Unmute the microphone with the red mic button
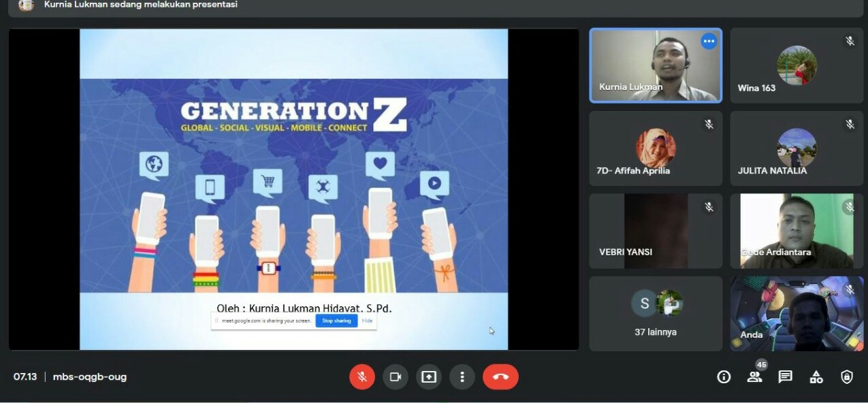 point(362,376)
